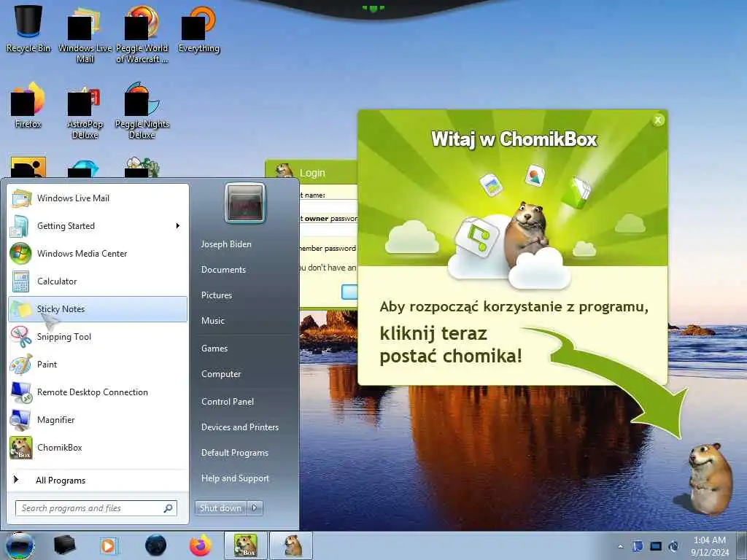Click the Shut down button
Image resolution: width=747 pixels, height=560 pixels.
click(x=220, y=508)
